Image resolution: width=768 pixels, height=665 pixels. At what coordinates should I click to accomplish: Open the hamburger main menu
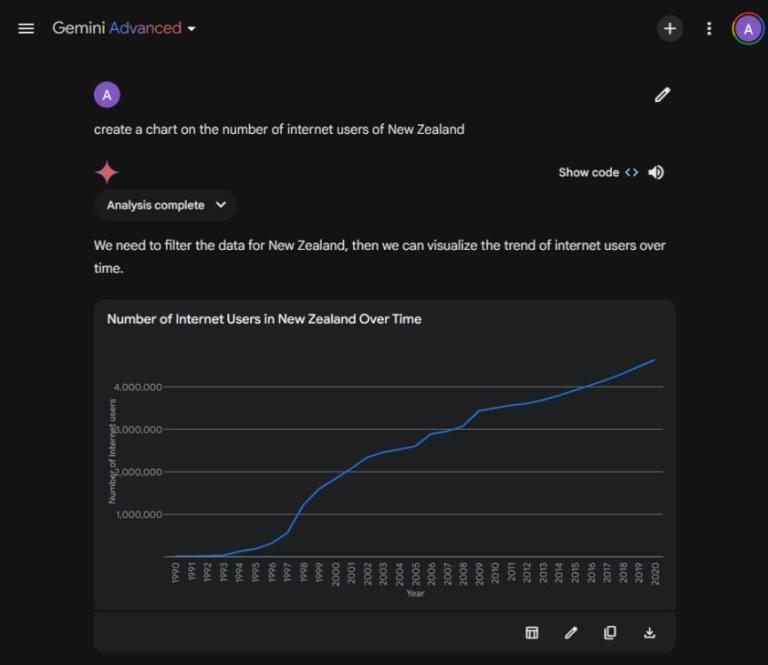pyautogui.click(x=26, y=28)
